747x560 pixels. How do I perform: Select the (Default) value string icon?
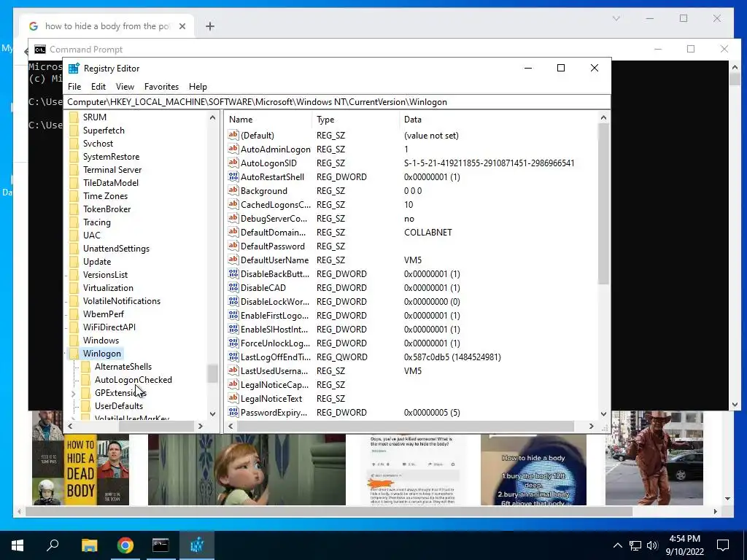click(233, 135)
